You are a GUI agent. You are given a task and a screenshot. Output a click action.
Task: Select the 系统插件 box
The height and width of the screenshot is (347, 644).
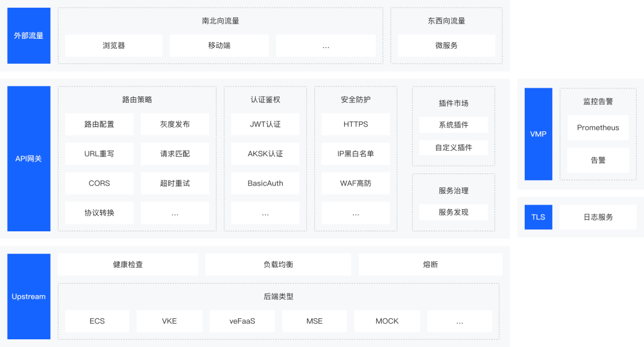tap(453, 125)
